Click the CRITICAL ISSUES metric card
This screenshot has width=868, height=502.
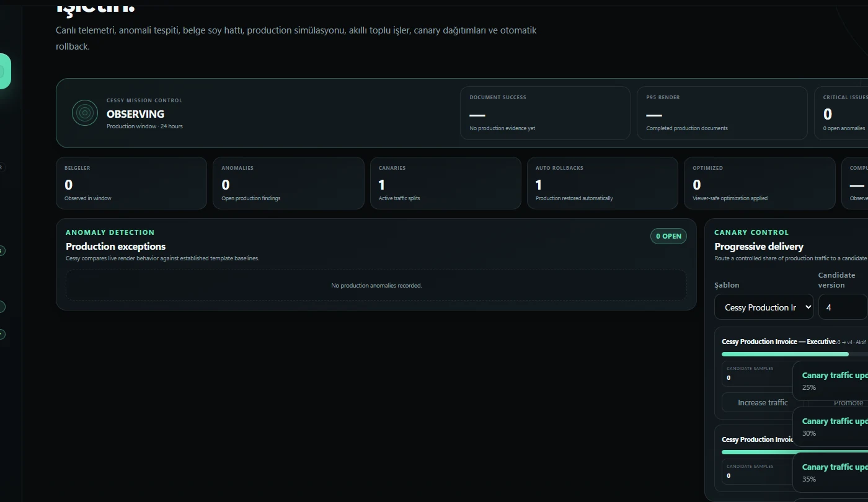coord(841,113)
